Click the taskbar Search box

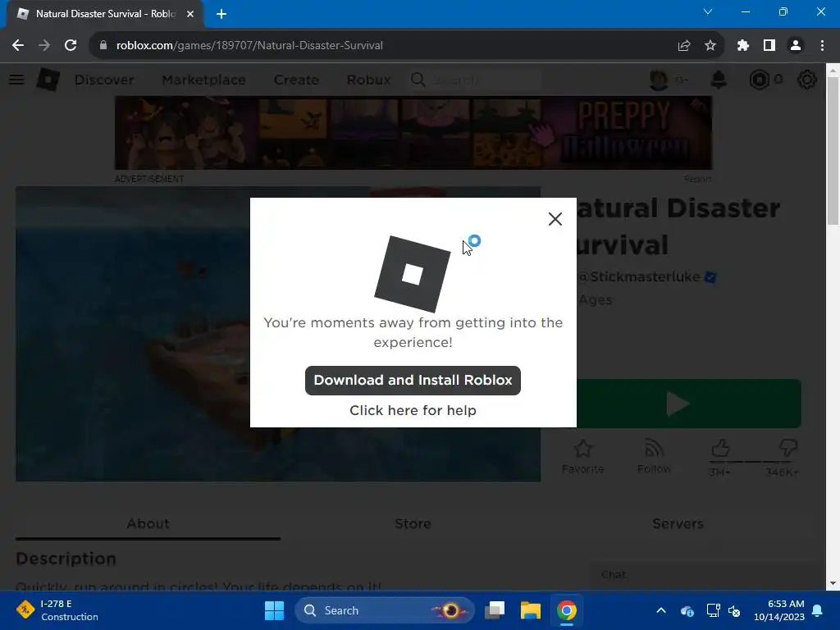coord(384,610)
